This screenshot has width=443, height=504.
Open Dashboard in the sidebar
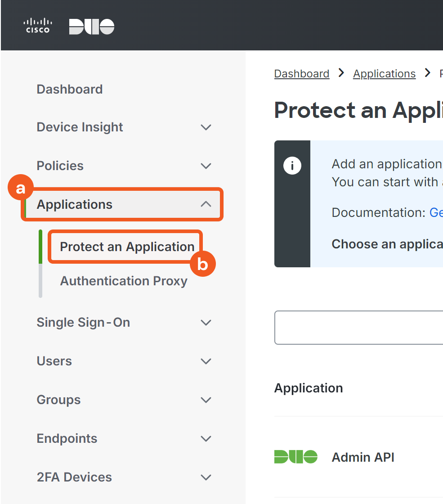click(x=70, y=89)
